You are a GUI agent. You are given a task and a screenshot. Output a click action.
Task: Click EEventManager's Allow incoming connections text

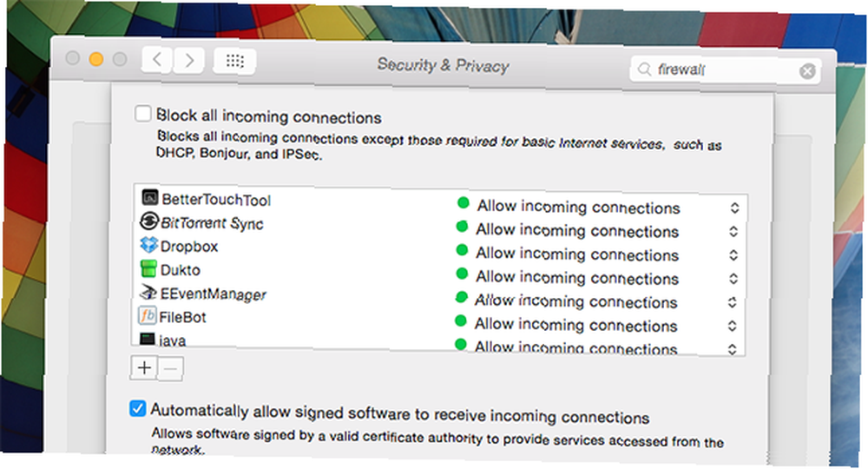click(576, 301)
